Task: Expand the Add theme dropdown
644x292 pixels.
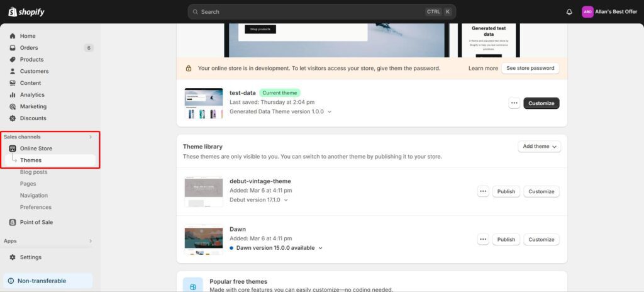Action: pos(538,147)
